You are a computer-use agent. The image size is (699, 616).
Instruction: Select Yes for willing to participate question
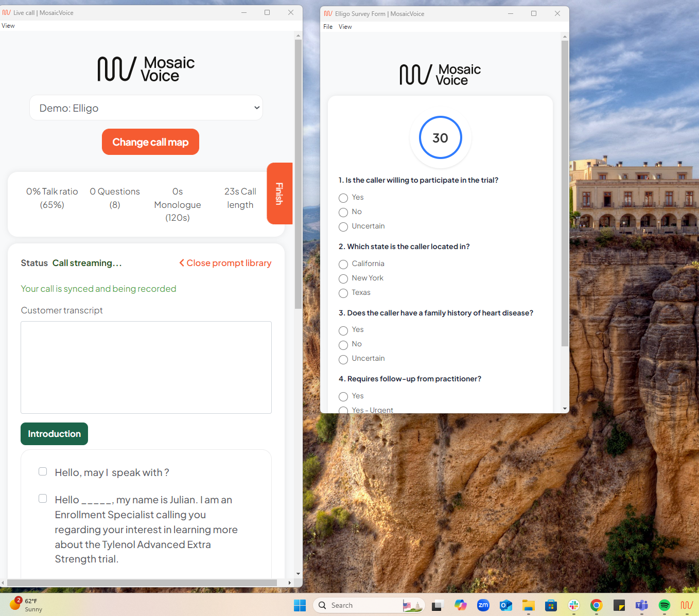343,198
